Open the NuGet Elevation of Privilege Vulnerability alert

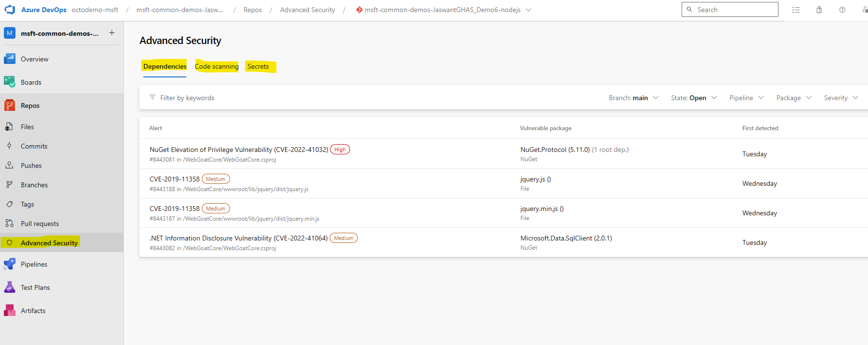click(239, 150)
